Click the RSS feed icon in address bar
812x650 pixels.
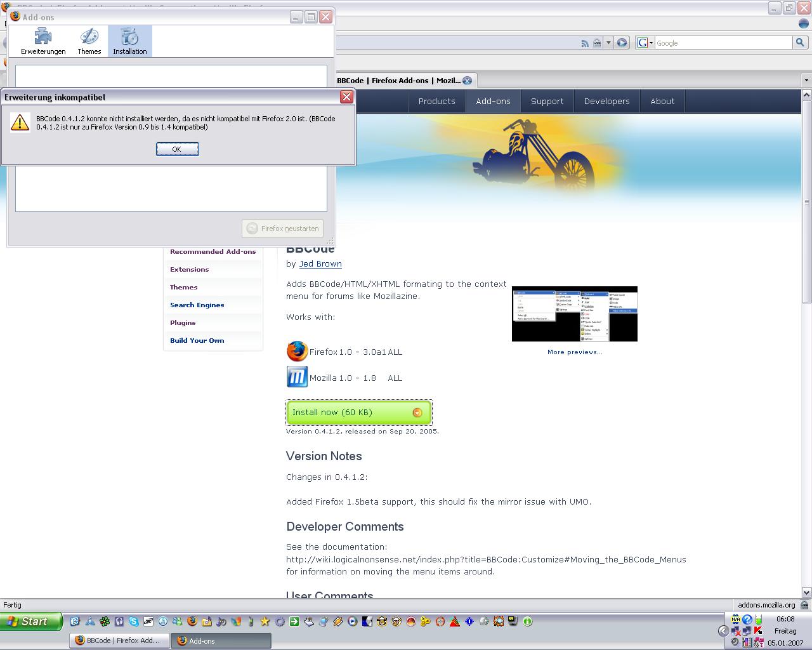pyautogui.click(x=585, y=43)
